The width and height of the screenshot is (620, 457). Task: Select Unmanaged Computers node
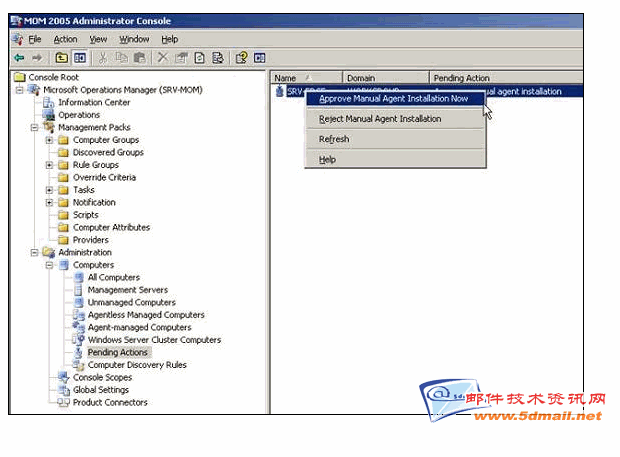132,302
